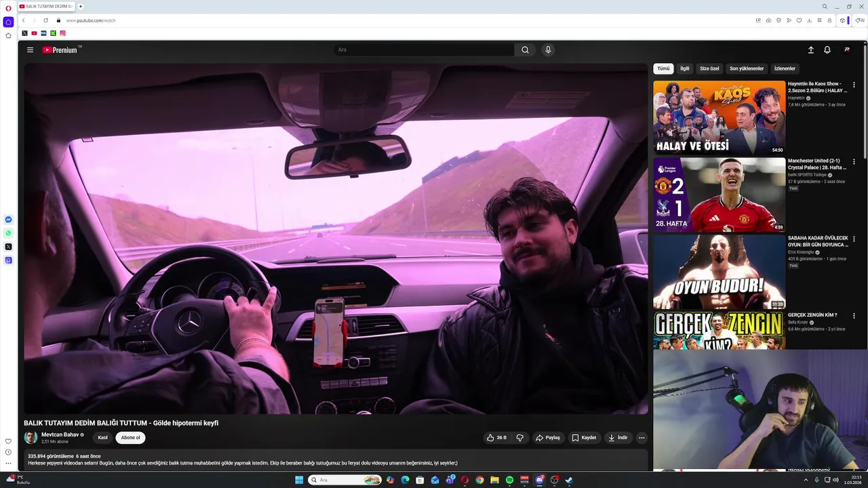Open Steam from the taskbar

point(569,480)
